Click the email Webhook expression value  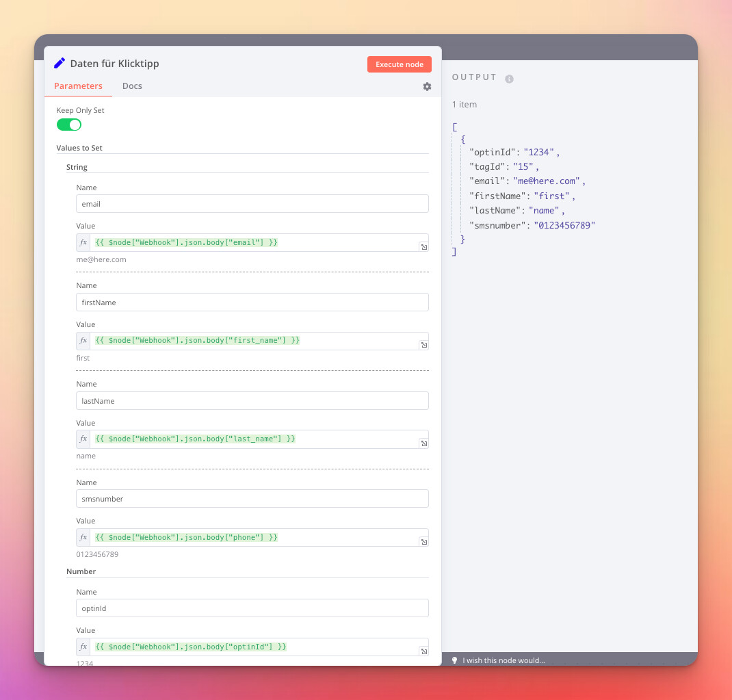pyautogui.click(x=186, y=242)
